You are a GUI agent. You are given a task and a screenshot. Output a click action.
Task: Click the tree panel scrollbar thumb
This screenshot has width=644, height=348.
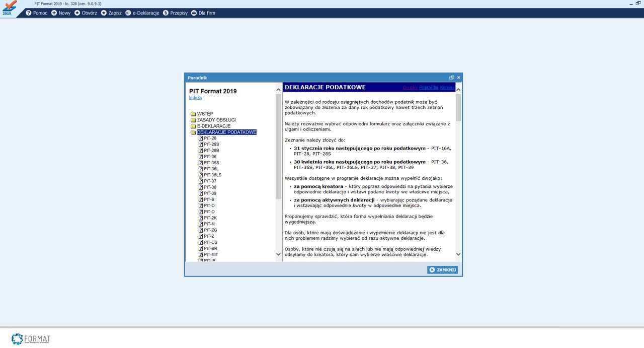point(279,146)
